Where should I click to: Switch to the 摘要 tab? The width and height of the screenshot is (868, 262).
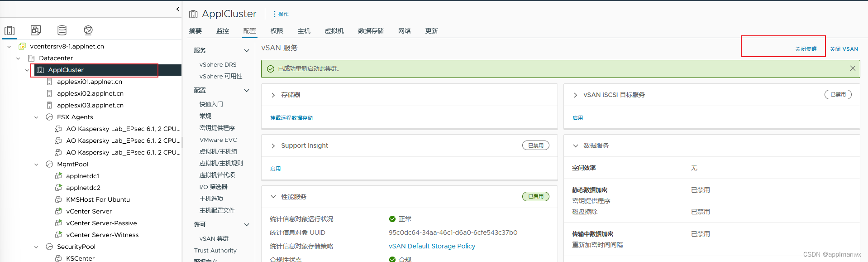pos(196,31)
